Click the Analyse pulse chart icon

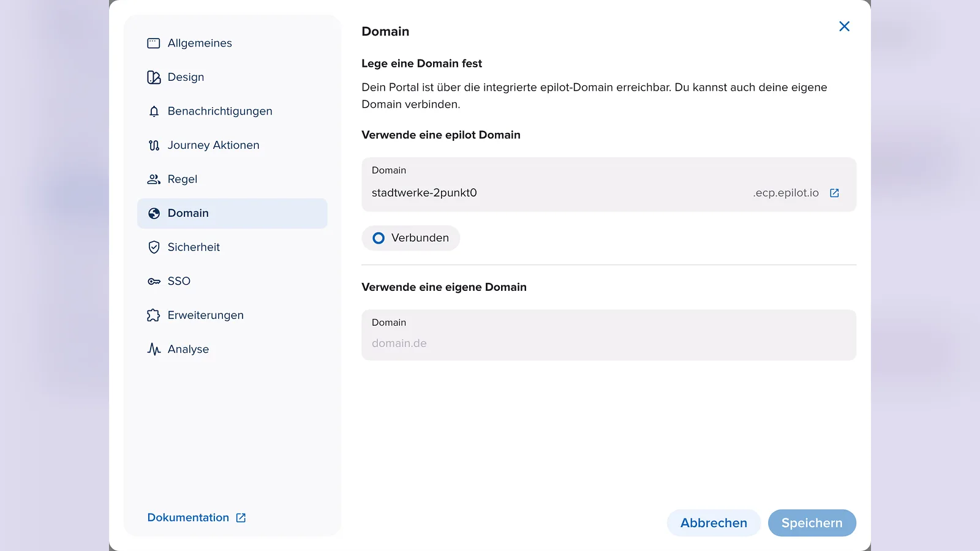(x=154, y=349)
